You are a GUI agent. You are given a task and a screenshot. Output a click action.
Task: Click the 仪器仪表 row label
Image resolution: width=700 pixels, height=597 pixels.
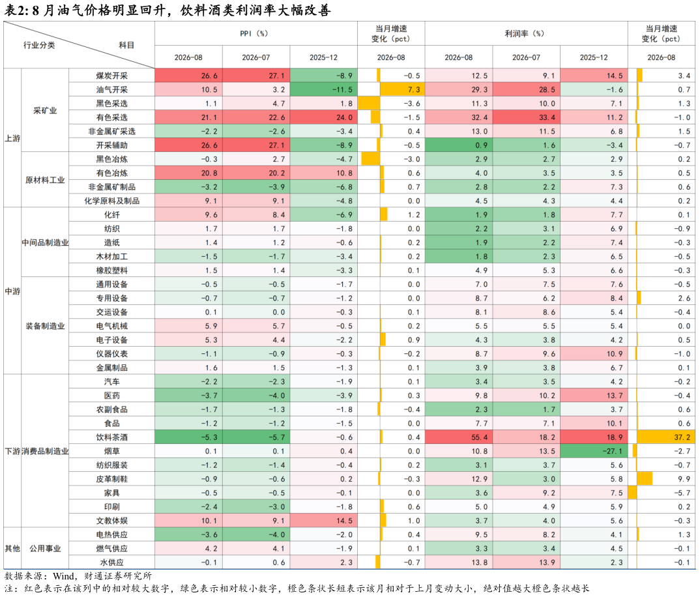click(112, 354)
